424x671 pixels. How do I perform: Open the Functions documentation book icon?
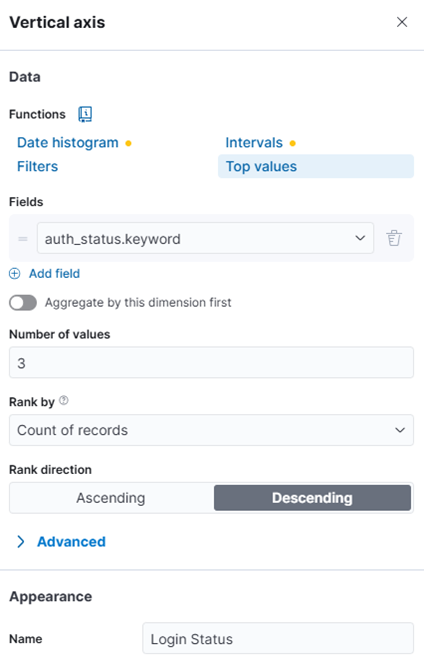coord(85,114)
